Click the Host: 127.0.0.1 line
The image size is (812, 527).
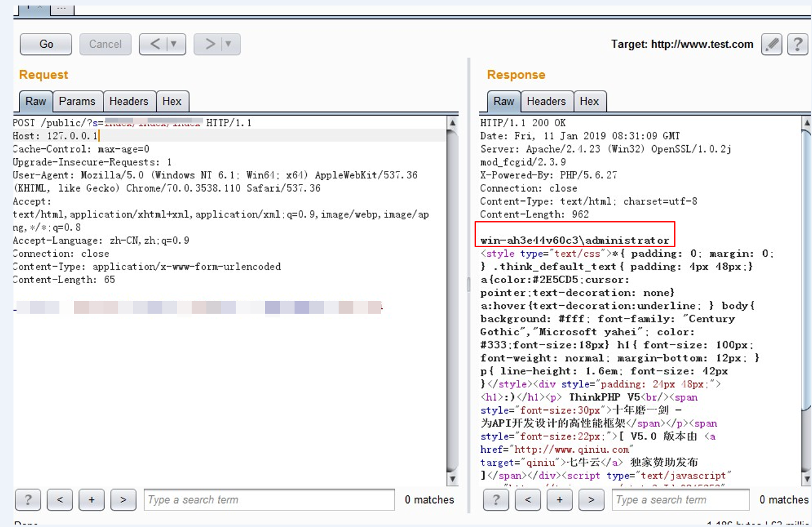click(x=55, y=136)
